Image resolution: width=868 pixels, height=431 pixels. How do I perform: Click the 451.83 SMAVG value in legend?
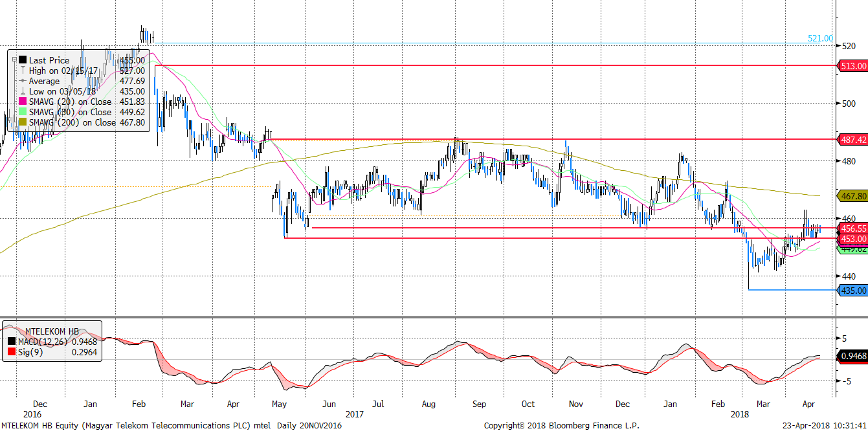click(x=133, y=102)
